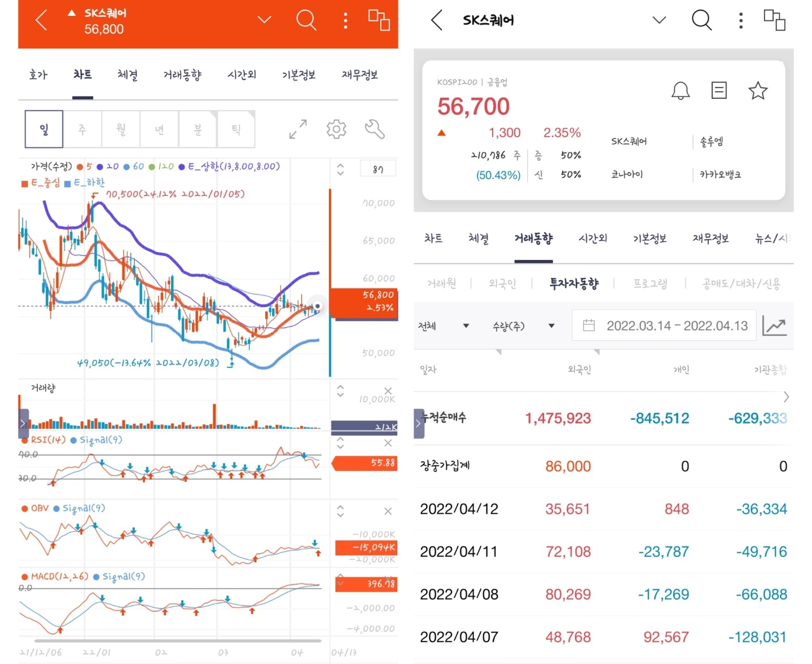
Task: Click the chart's bottom timeline scrollbar
Action: 178,641
